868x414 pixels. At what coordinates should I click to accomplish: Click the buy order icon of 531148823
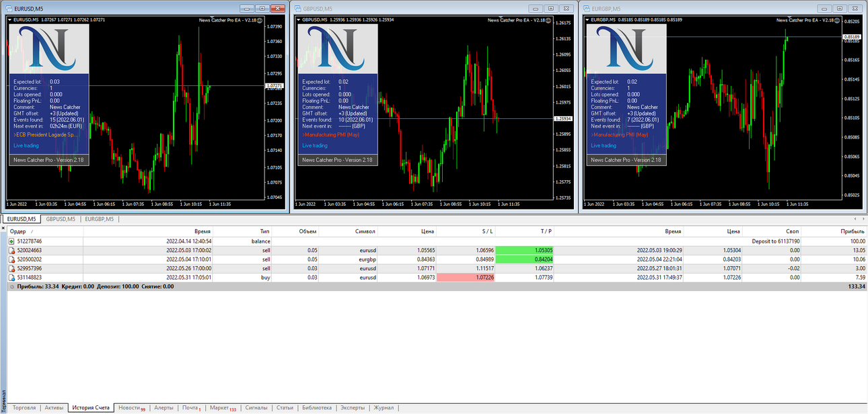pyautogui.click(x=11, y=277)
